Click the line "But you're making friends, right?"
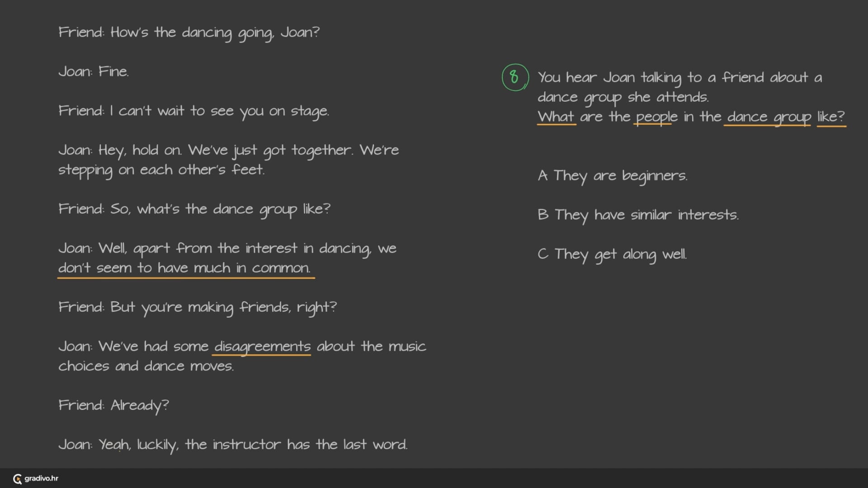Screen dimensions: 868x488 (x=198, y=307)
